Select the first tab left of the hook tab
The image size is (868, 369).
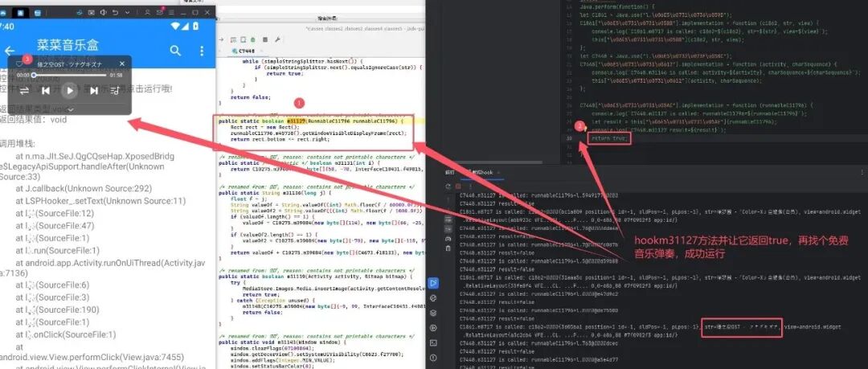(450, 172)
